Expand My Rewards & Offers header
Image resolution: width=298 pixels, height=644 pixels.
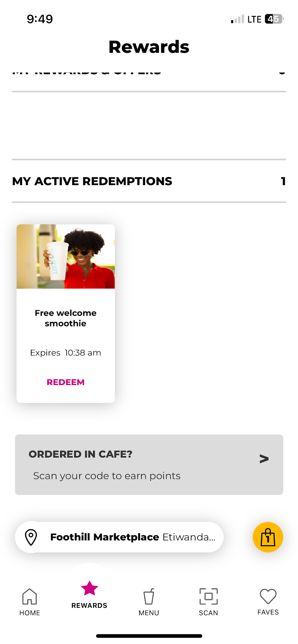tap(87, 72)
